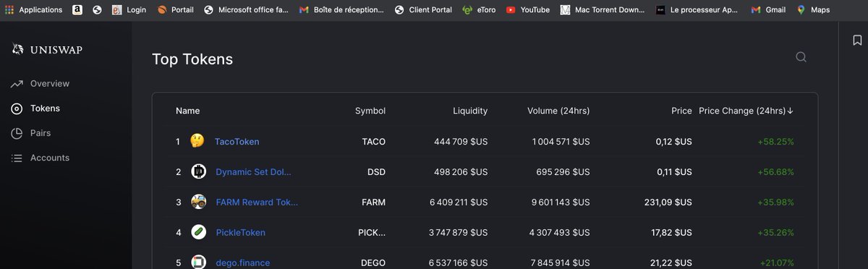The width and height of the screenshot is (868, 269).
Task: Open the Le processeur Ap... bookmark
Action: point(697,10)
